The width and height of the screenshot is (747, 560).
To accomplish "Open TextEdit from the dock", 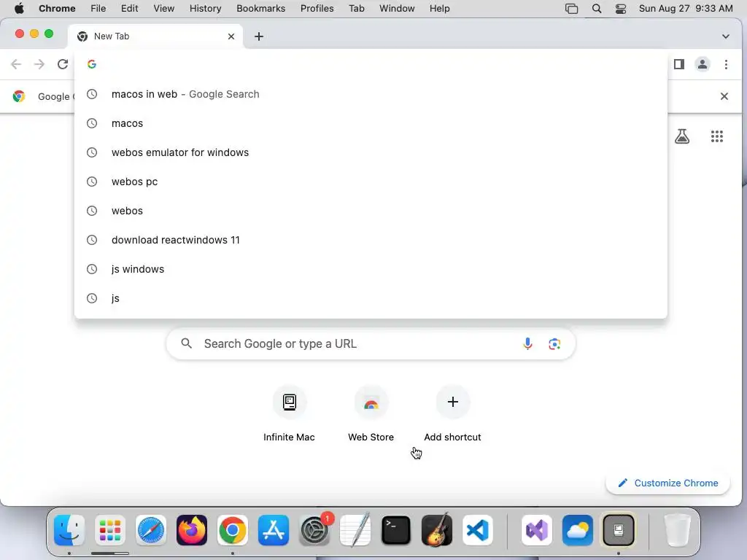I will click(355, 530).
